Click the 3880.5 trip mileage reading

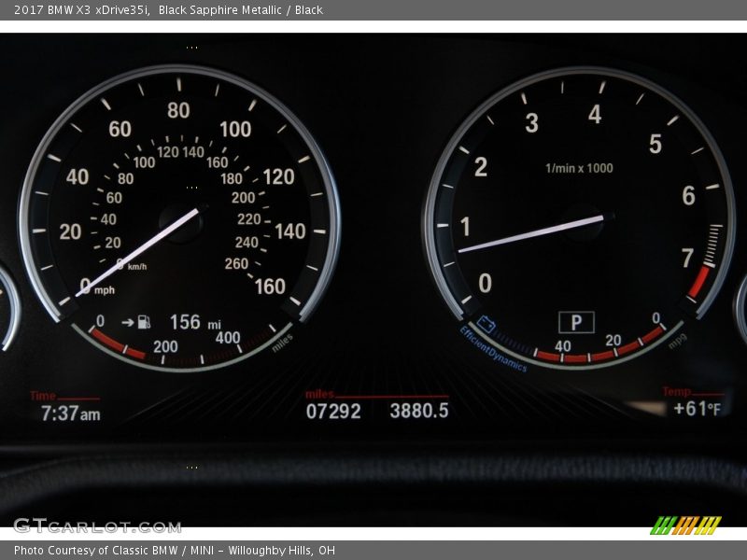click(419, 411)
